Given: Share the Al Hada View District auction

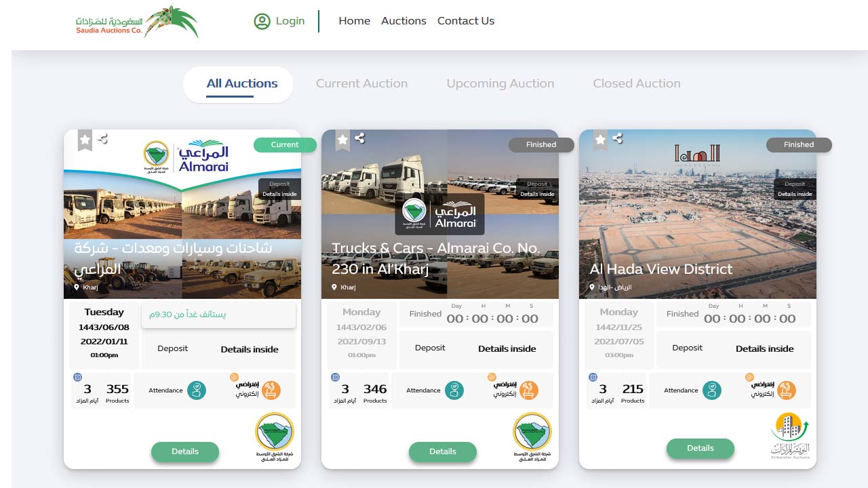Looking at the screenshot, I should pyautogui.click(x=618, y=138).
